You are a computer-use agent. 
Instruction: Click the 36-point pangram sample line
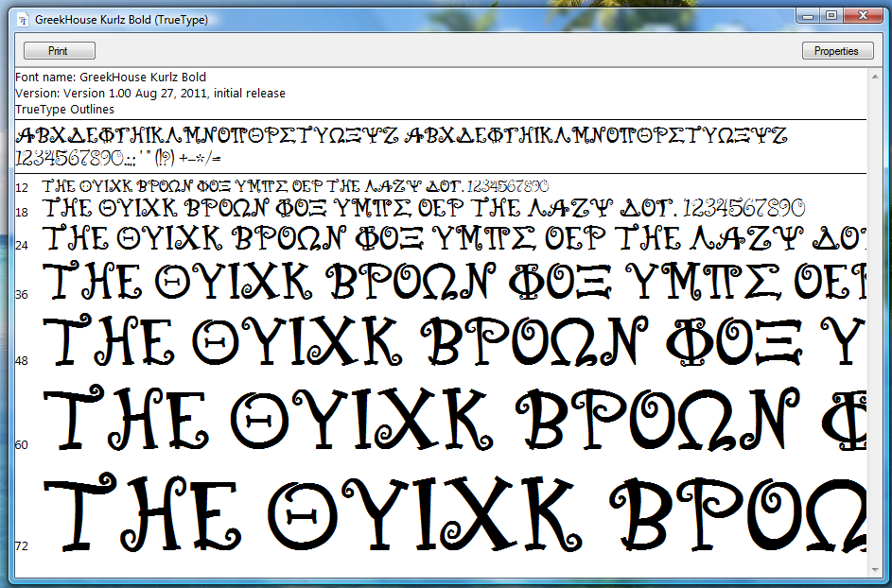[454, 281]
